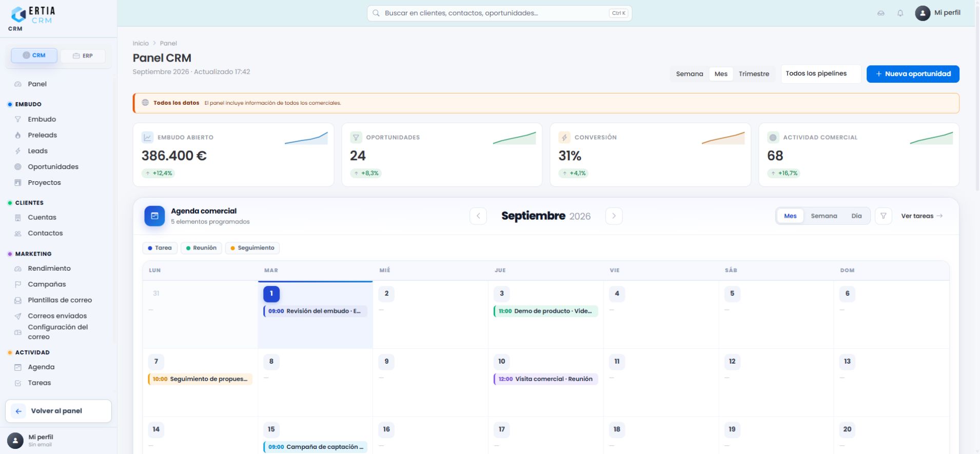980x454 pixels.
Task: Click the Ertia CRM logo
Action: tap(33, 15)
